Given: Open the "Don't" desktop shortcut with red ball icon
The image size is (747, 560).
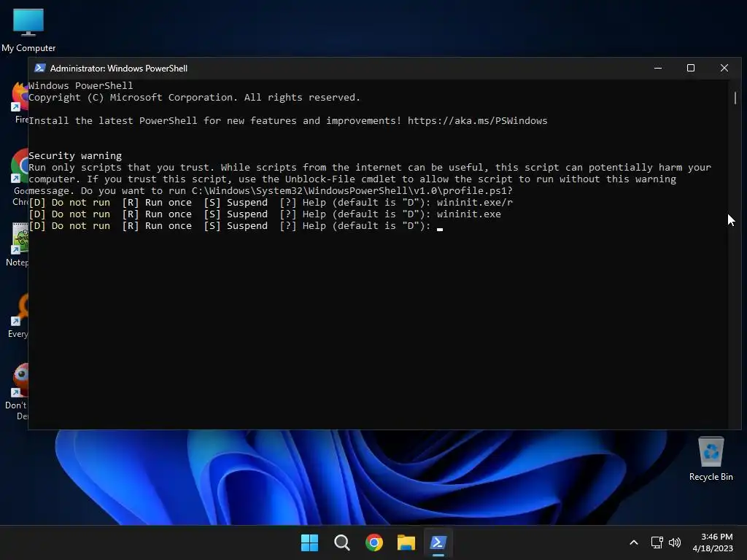Looking at the screenshot, I should [x=18, y=392].
